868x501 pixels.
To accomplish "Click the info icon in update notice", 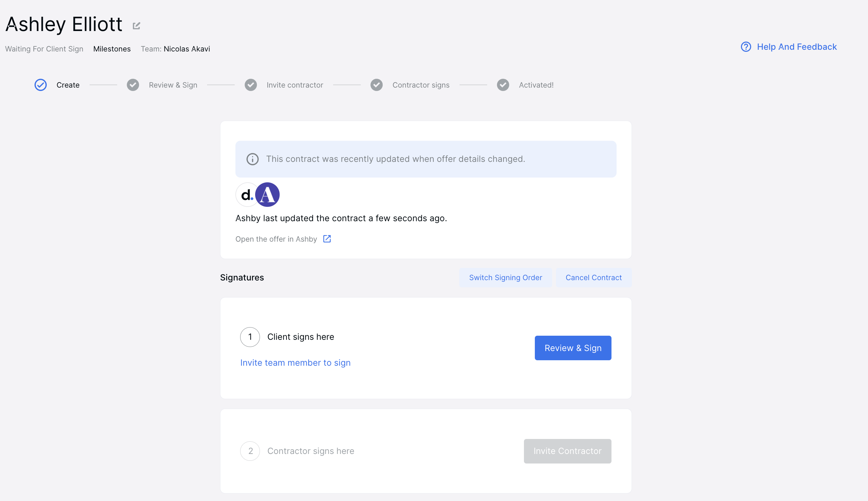I will click(252, 159).
